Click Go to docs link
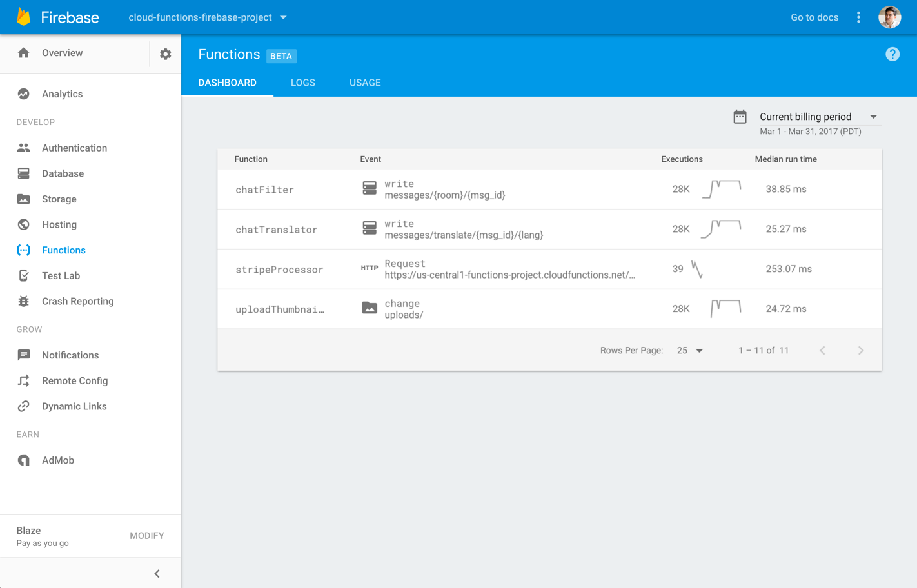 tap(814, 17)
